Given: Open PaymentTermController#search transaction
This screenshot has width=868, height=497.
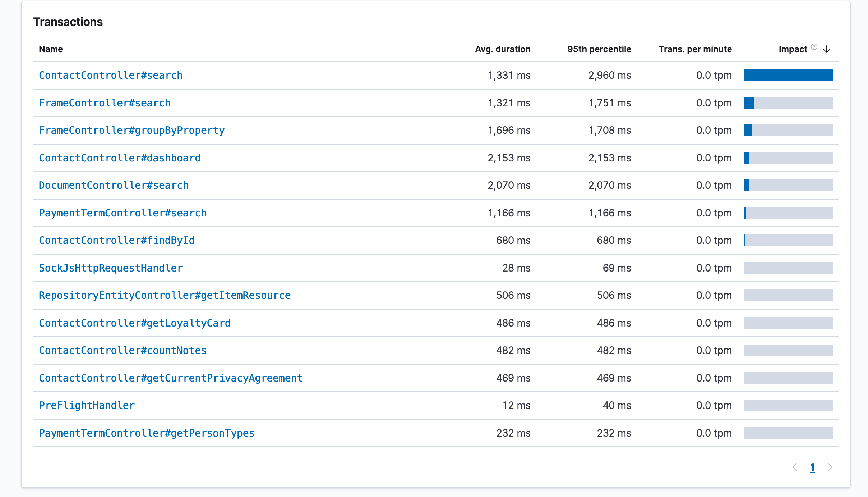Looking at the screenshot, I should point(123,213).
